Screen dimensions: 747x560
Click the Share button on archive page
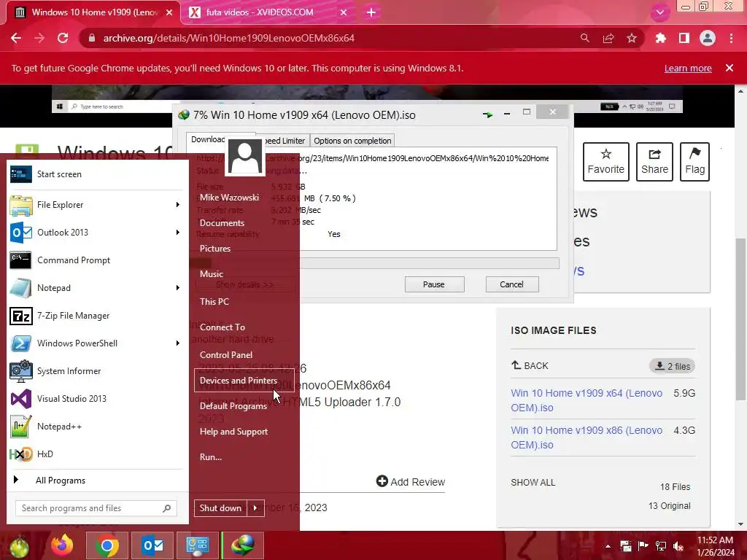654,162
